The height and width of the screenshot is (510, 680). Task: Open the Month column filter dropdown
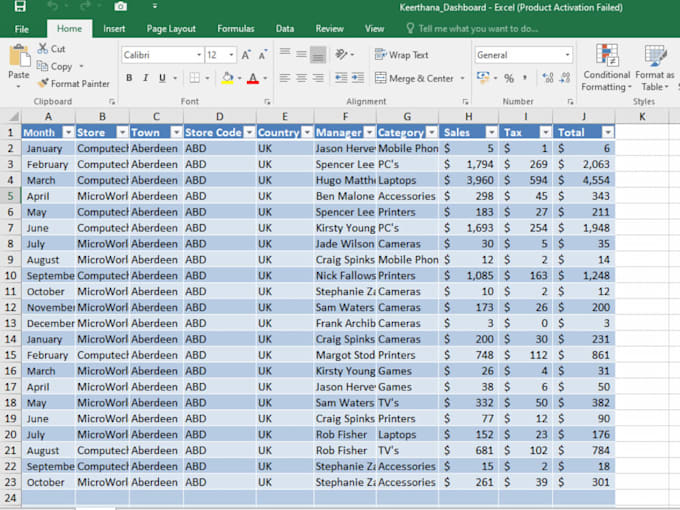(69, 132)
